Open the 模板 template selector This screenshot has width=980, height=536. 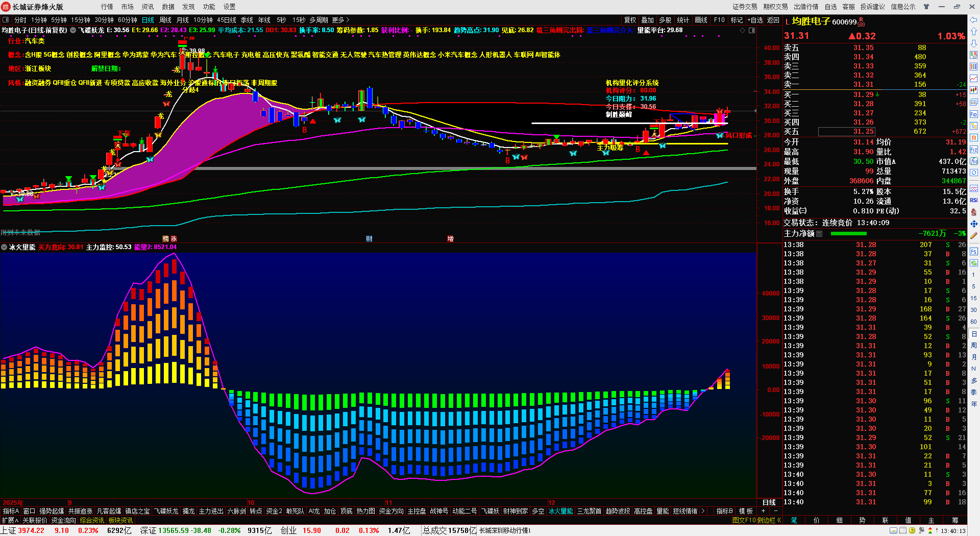pyautogui.click(x=746, y=511)
